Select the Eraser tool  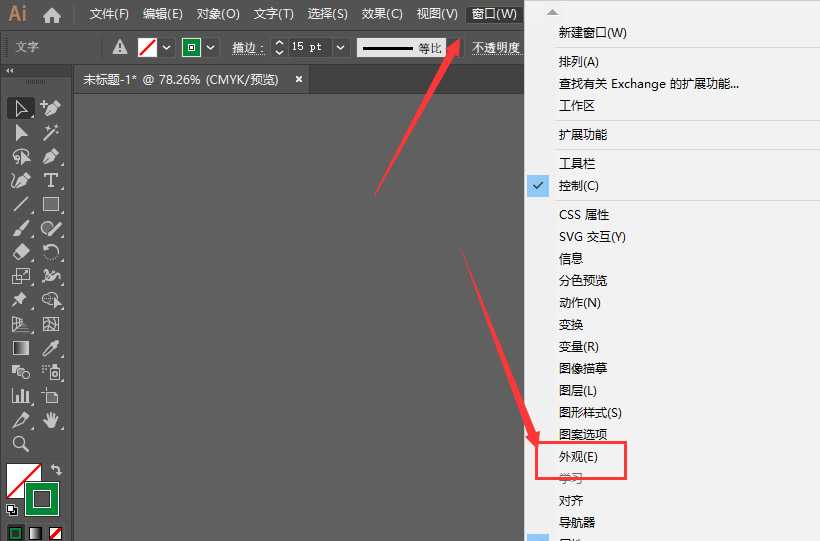[x=21, y=252]
